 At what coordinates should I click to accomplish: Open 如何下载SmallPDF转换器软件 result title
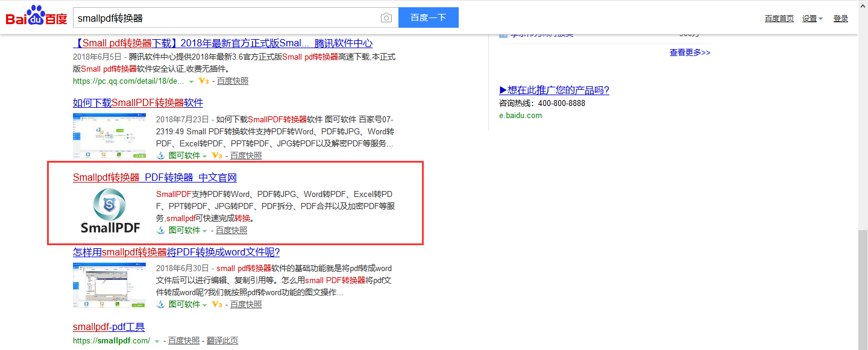[x=138, y=103]
